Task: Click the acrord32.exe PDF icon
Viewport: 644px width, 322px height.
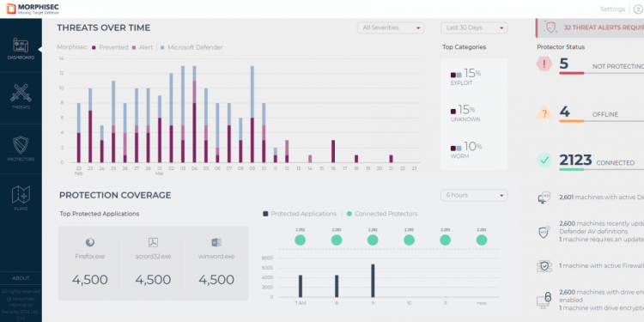Action: point(153,242)
